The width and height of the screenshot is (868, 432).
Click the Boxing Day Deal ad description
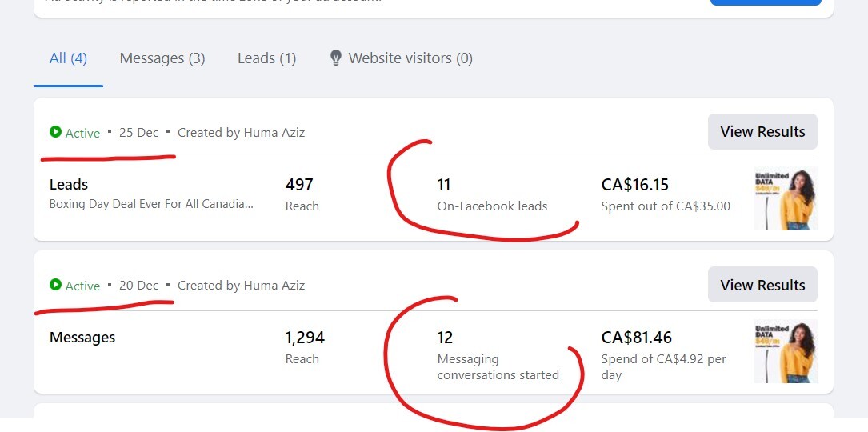[x=151, y=204]
